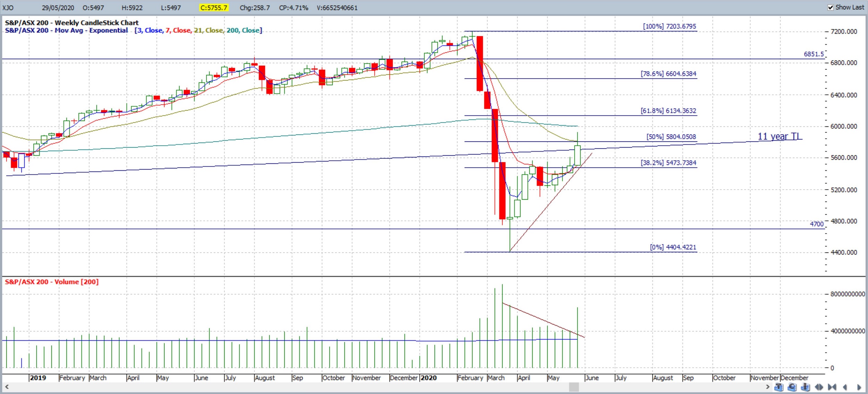Image resolution: width=868 pixels, height=394 pixels.
Task: Step the chart left with single arrow
Action: click(845, 387)
